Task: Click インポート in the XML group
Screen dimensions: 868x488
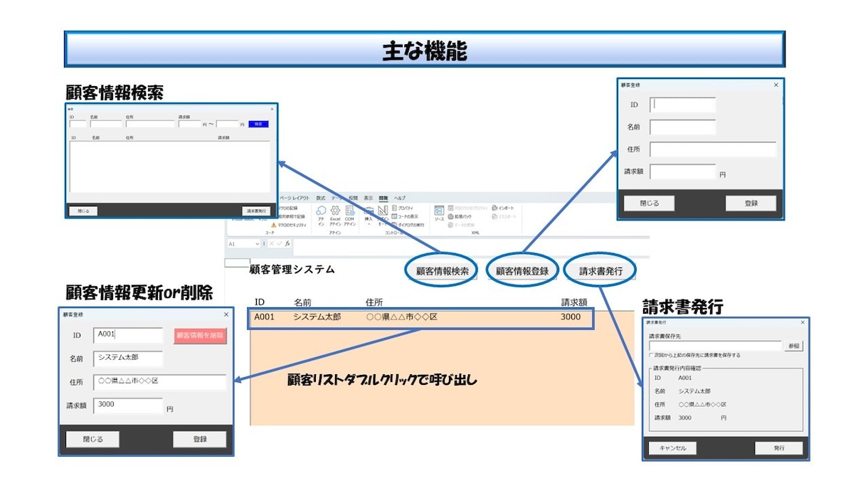Action: tap(502, 208)
